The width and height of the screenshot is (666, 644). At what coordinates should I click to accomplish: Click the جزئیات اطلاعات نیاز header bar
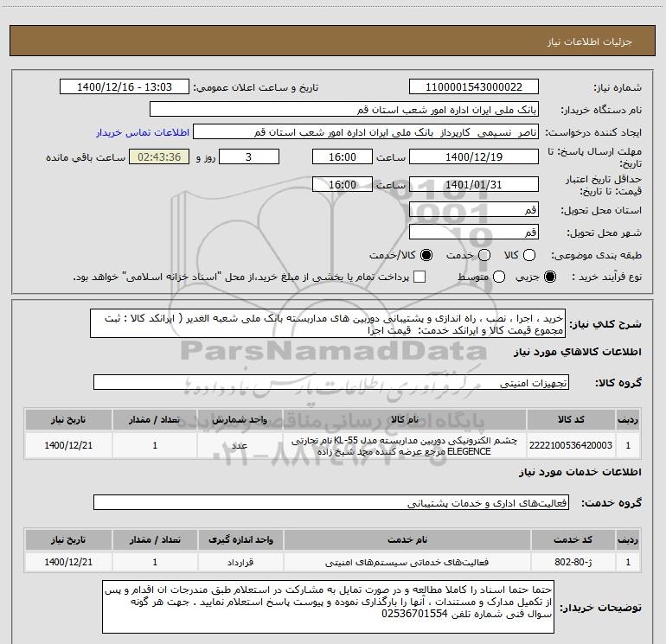tap(333, 41)
